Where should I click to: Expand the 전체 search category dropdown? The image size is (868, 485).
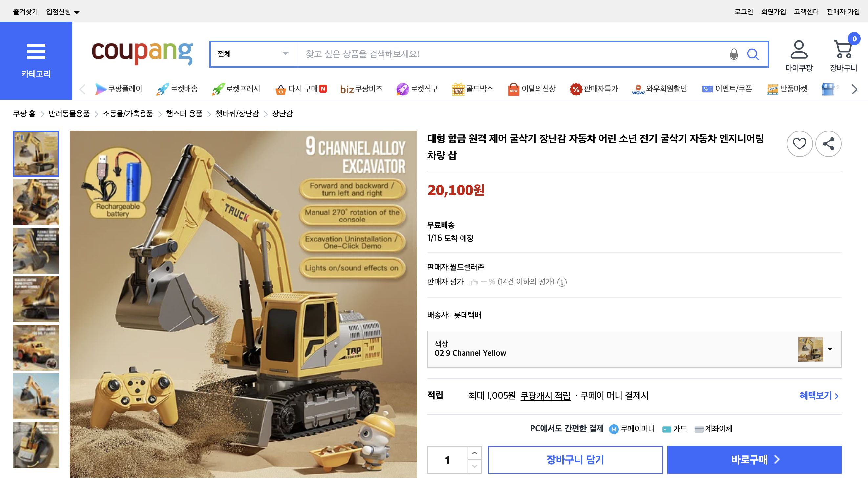click(x=253, y=54)
